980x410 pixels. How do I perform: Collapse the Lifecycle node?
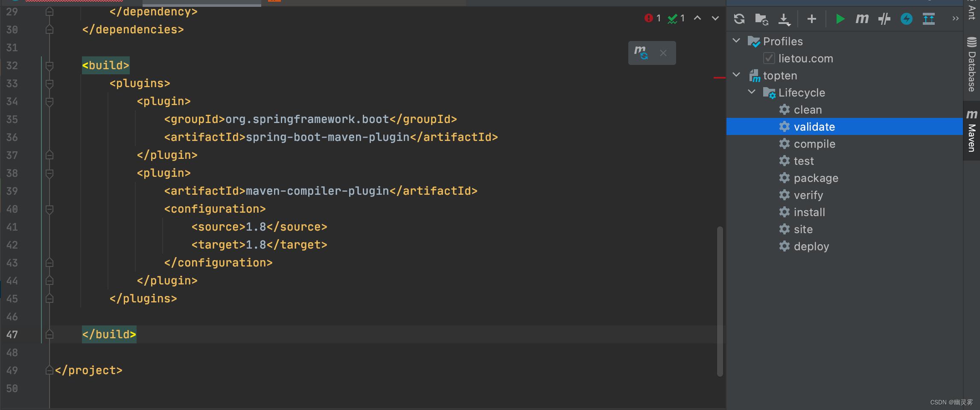[x=752, y=92]
